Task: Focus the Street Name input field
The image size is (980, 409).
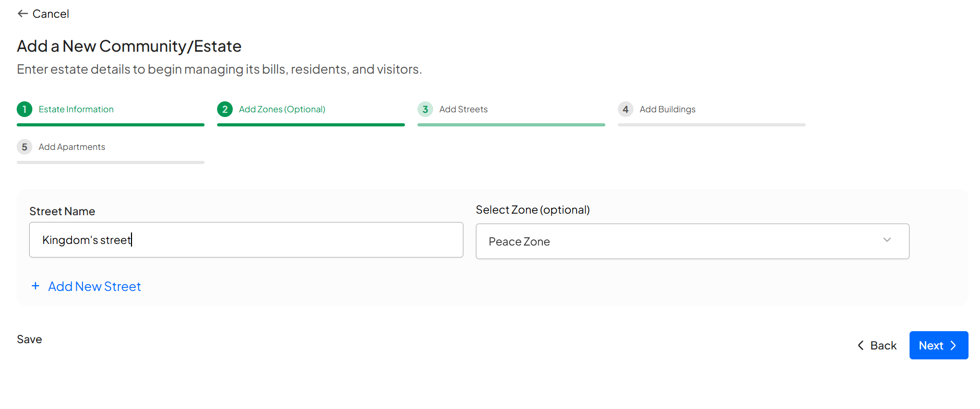Action: pos(246,240)
